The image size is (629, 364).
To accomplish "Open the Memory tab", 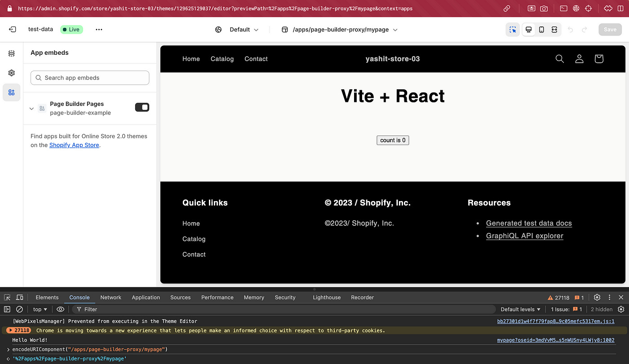I will pos(254,298).
